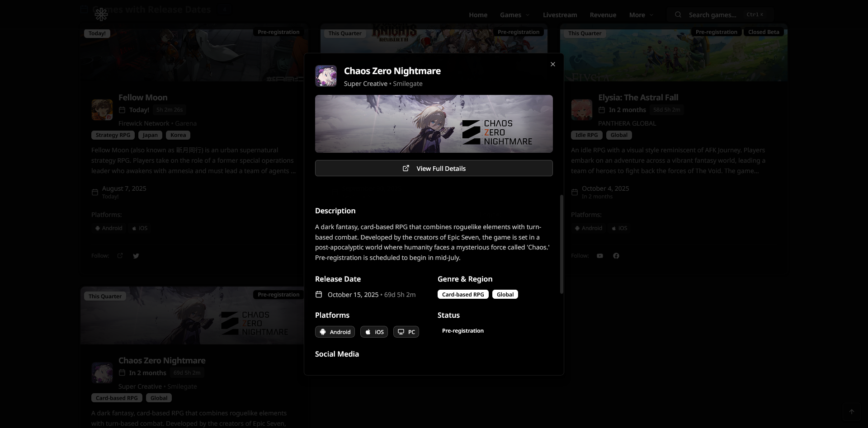
Task: Click calendar icon next to October 4, 2025
Action: (x=575, y=192)
